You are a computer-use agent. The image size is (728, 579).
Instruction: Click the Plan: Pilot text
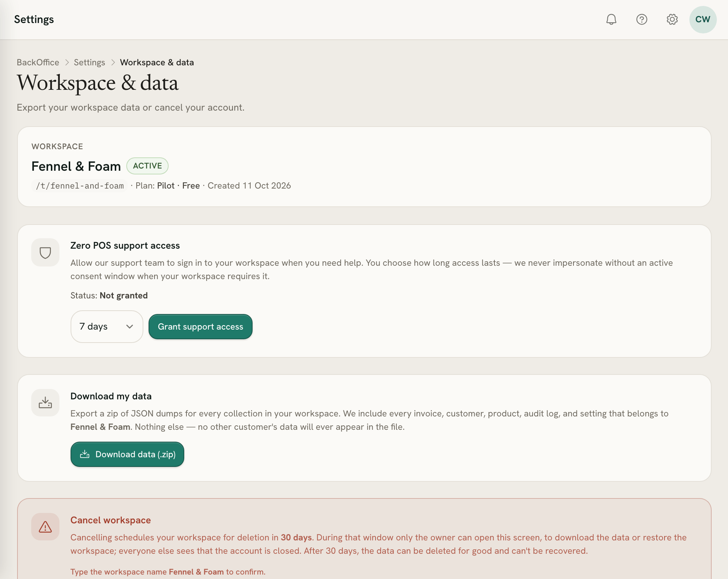tap(155, 186)
